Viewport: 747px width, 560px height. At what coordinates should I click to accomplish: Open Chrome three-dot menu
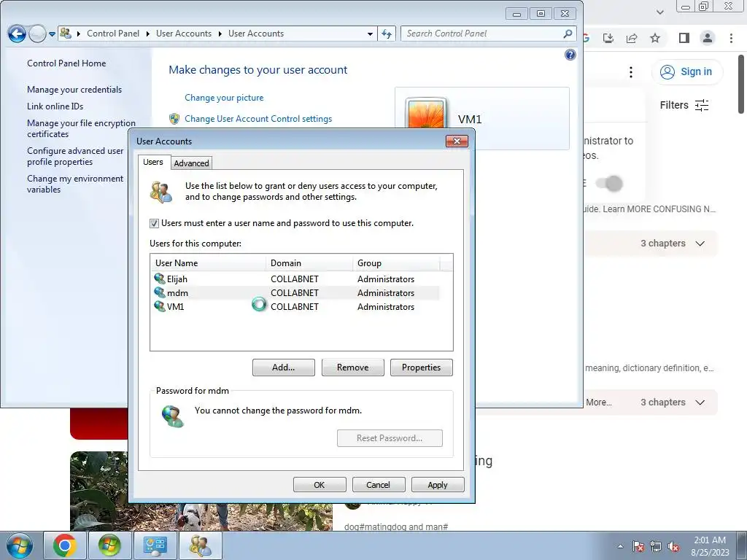pyautogui.click(x=731, y=38)
